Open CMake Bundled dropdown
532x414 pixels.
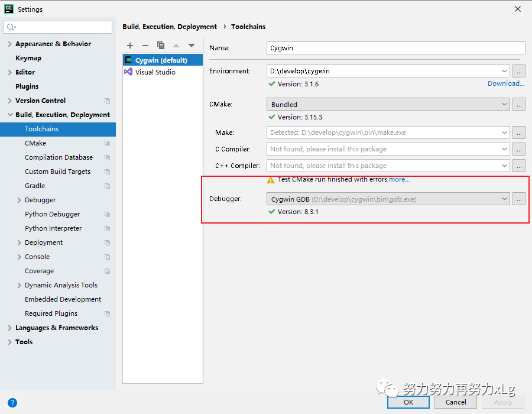(504, 104)
